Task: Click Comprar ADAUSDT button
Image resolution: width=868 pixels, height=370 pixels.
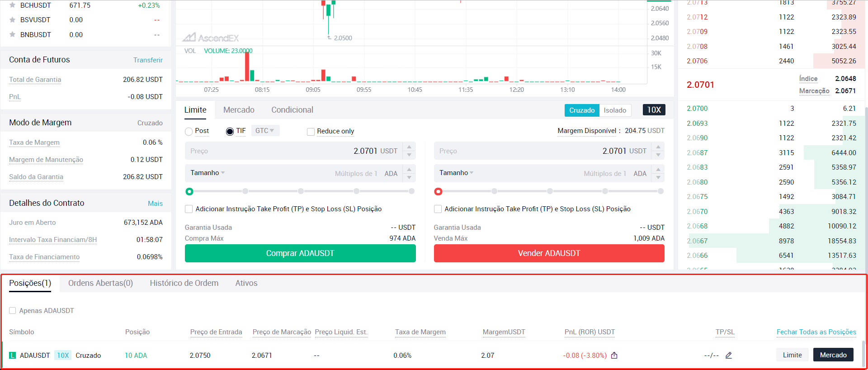Action: [x=300, y=253]
